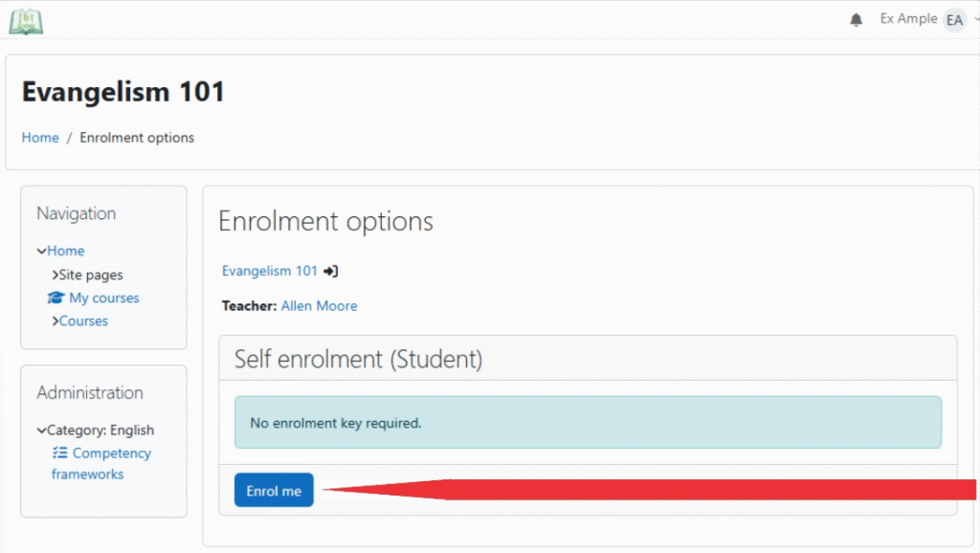Click the Ex Ample user name
Image resolution: width=980 pixels, height=553 pixels.
pyautogui.click(x=908, y=19)
